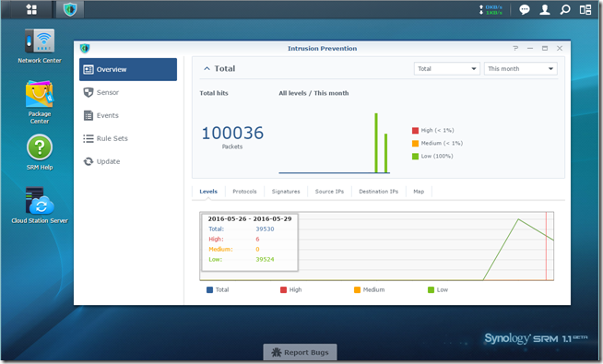Open the user account options icon
The image size is (603, 364).
click(x=545, y=9)
